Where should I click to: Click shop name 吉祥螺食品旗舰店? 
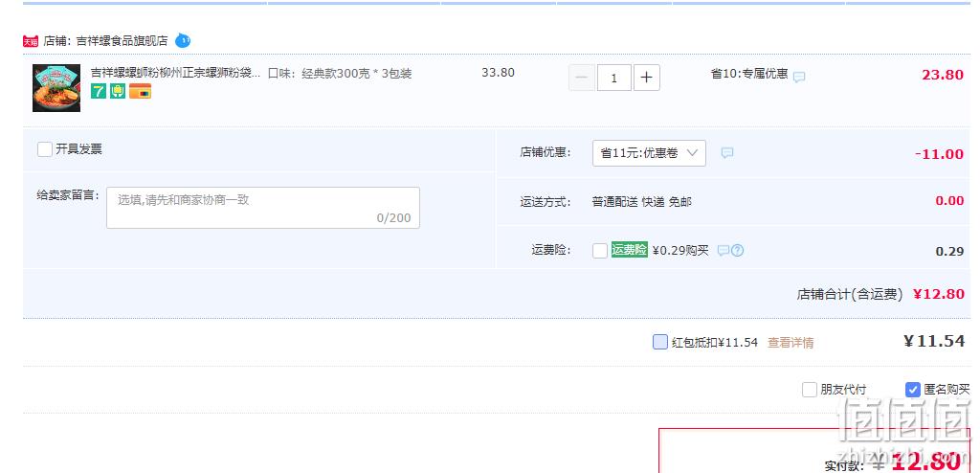pos(122,41)
